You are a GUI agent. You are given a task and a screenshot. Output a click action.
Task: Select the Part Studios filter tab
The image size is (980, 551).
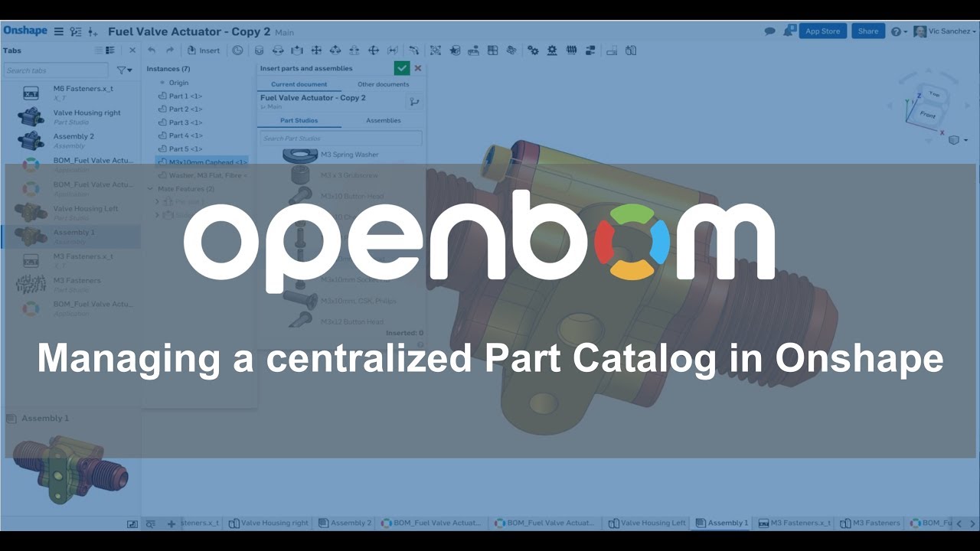(299, 120)
